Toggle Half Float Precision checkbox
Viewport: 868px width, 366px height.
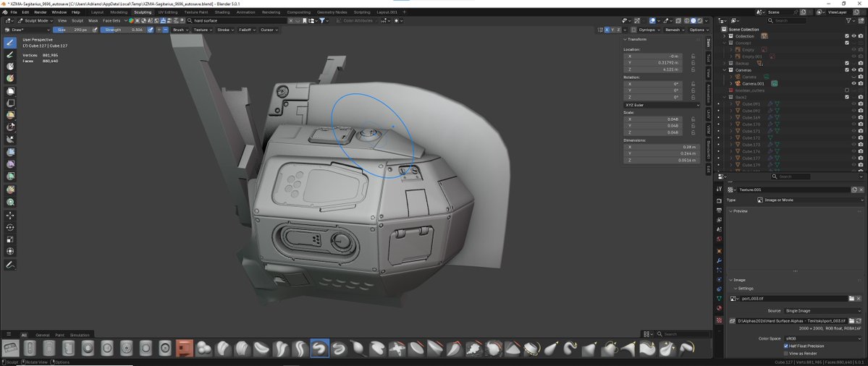tap(786, 346)
